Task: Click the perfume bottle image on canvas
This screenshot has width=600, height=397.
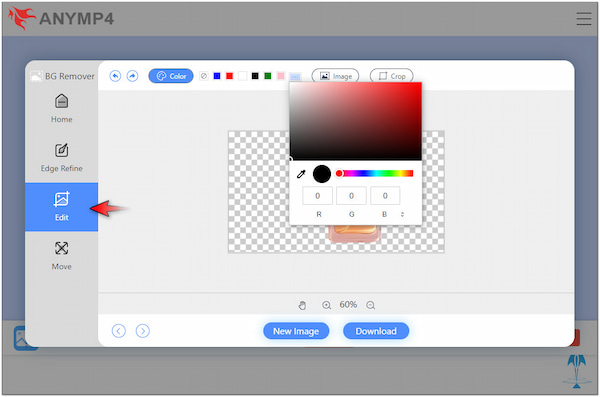Action: point(355,234)
